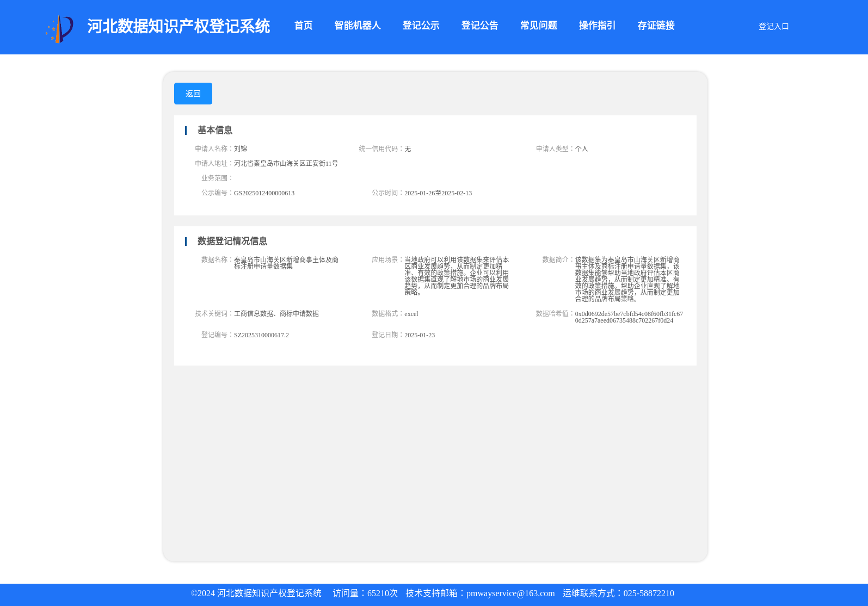868x606 pixels.
Task: Select the 数据简介 description paragraph
Action: tap(627, 279)
